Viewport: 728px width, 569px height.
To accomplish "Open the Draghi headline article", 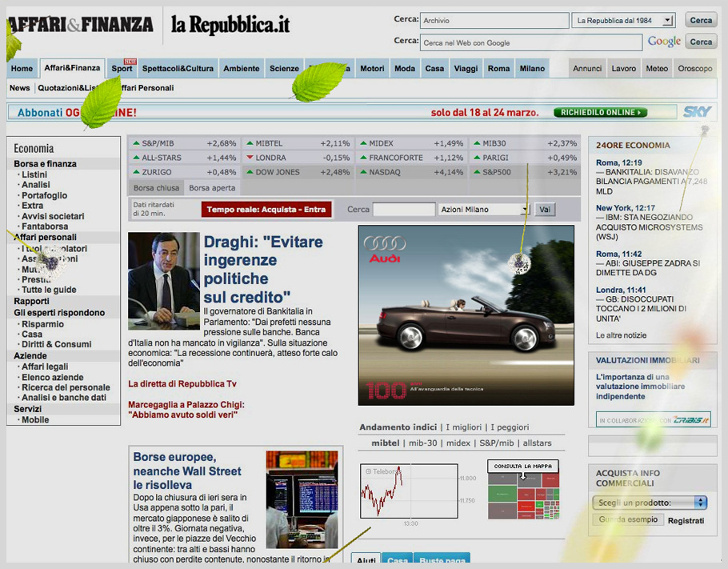I will [x=263, y=270].
